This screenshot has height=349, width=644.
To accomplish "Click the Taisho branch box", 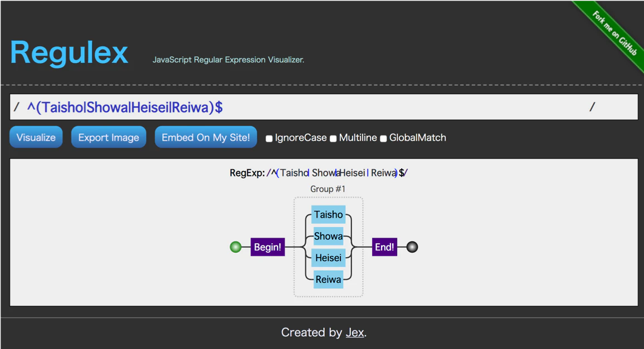I will point(328,214).
